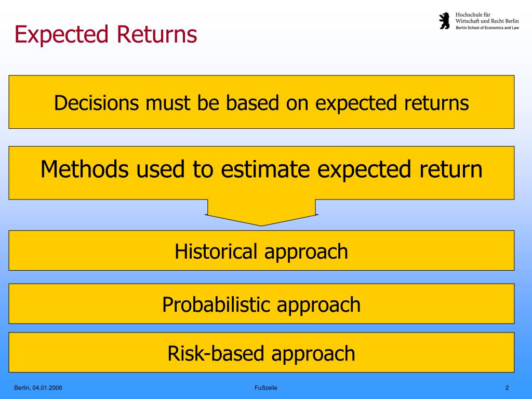Screen dimensions: 532x399
Task: Click slide number 2 in footer
Action: point(507,388)
